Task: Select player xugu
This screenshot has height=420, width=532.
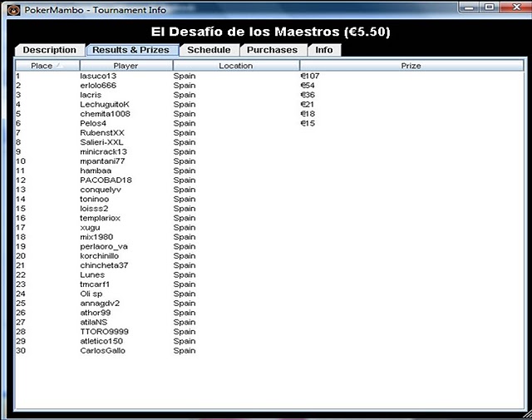Action: [x=90, y=228]
